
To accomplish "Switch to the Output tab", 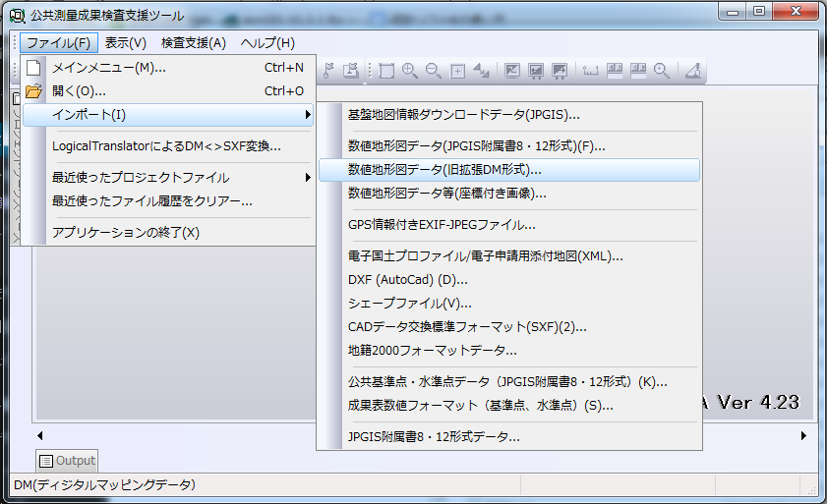I will coord(68,460).
